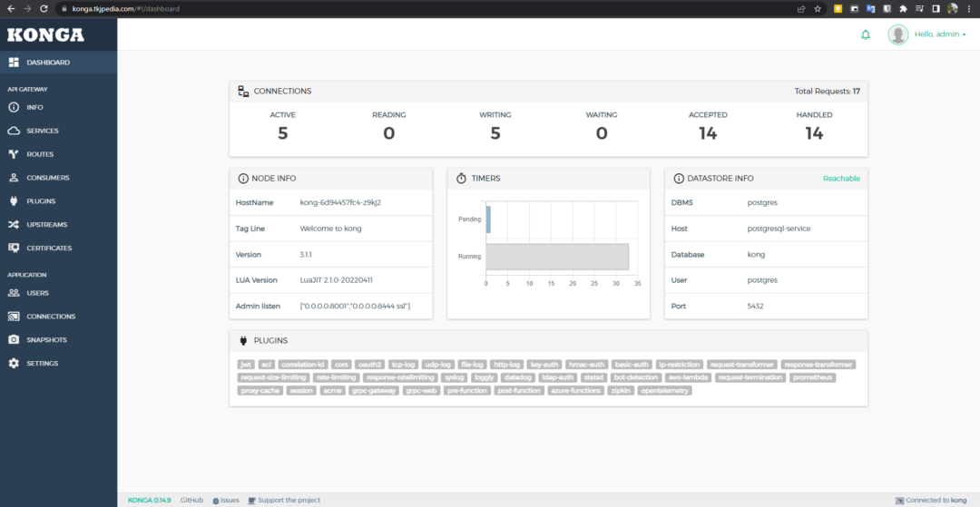Click the notification bell icon
Viewport: 980px width, 507px height.
tap(865, 34)
